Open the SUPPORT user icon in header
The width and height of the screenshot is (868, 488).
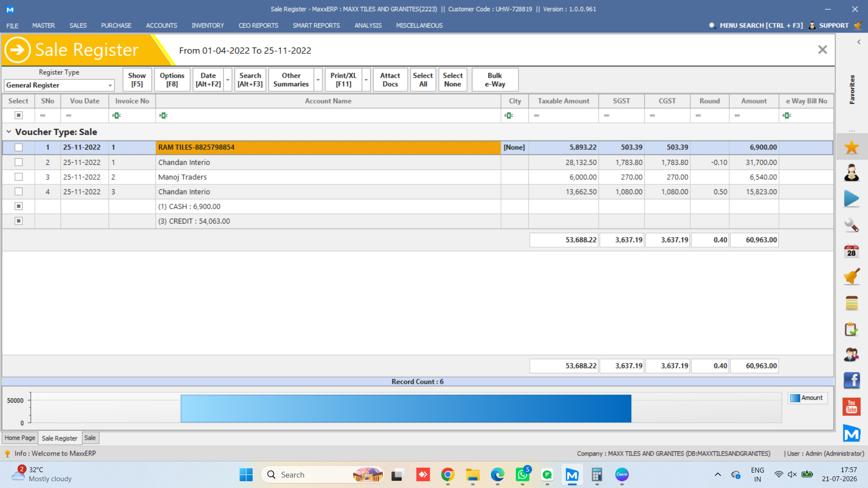tap(812, 25)
